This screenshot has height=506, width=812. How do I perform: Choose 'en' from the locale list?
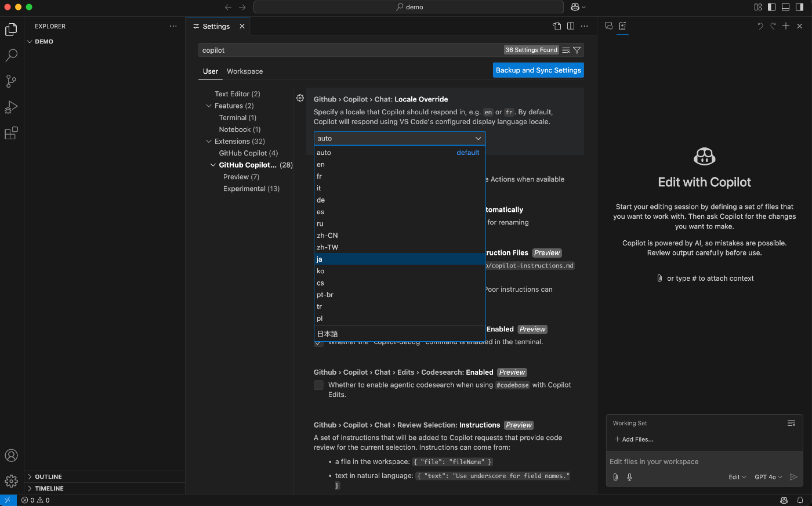(400, 165)
